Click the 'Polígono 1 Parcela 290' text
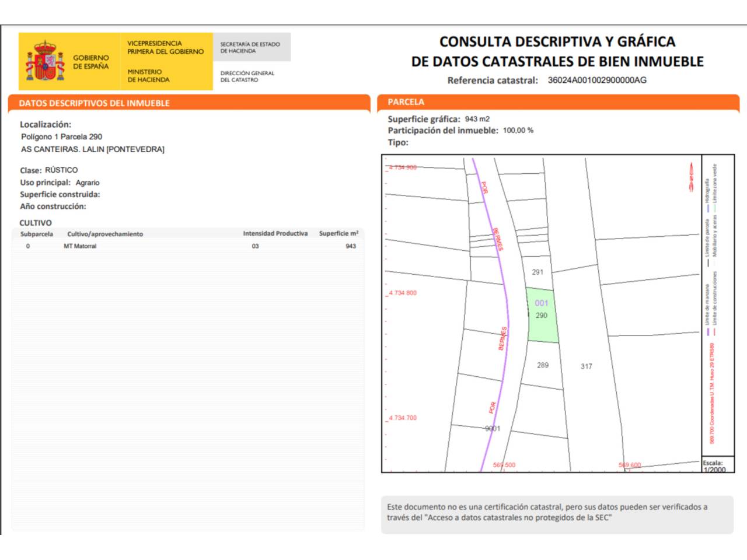 [x=62, y=136]
